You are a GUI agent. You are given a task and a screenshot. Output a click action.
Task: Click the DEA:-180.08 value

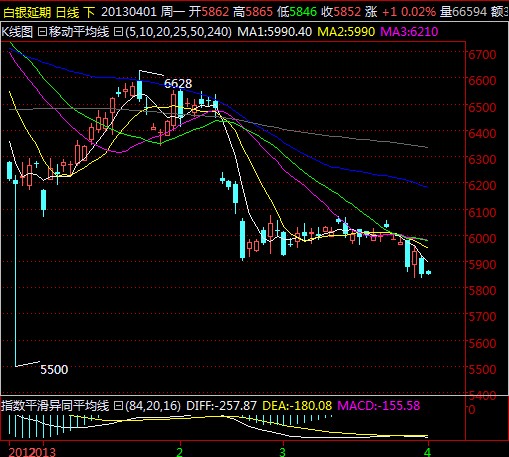297,406
